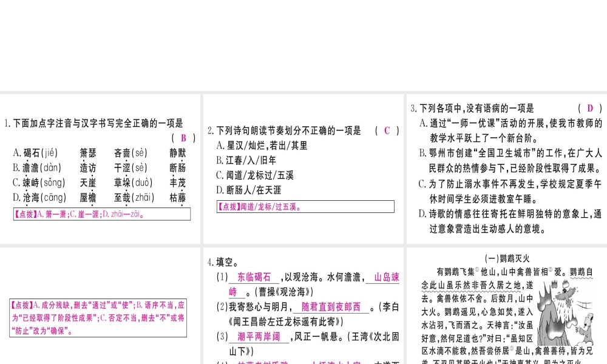Open the slide with question 2 on reading rhythm
This screenshot has width=607, height=364.
point(303,169)
